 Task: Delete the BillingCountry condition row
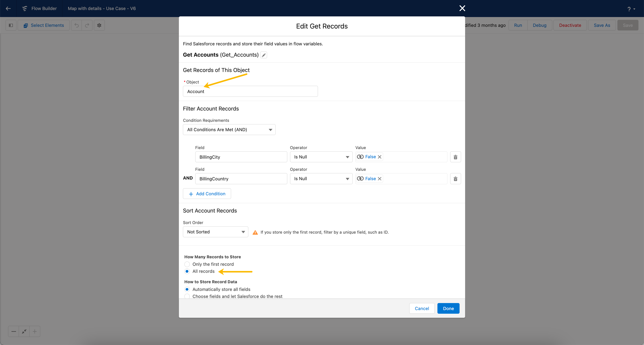point(455,179)
